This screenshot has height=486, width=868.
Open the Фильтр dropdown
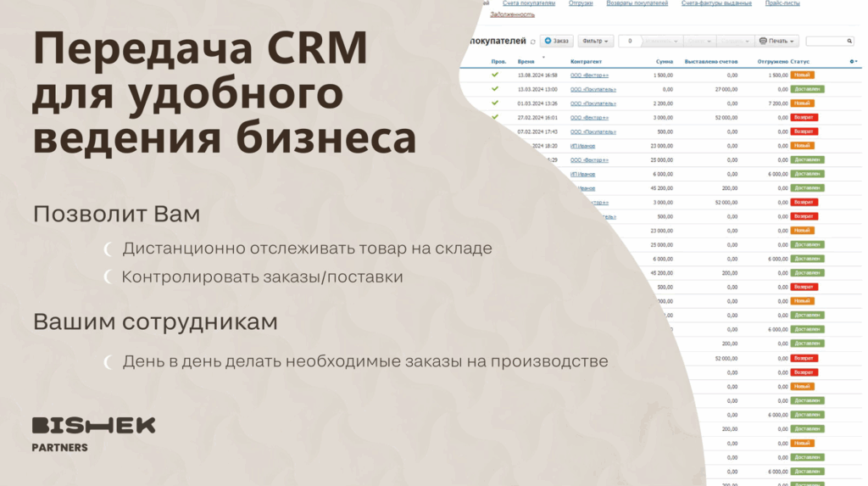tap(596, 41)
